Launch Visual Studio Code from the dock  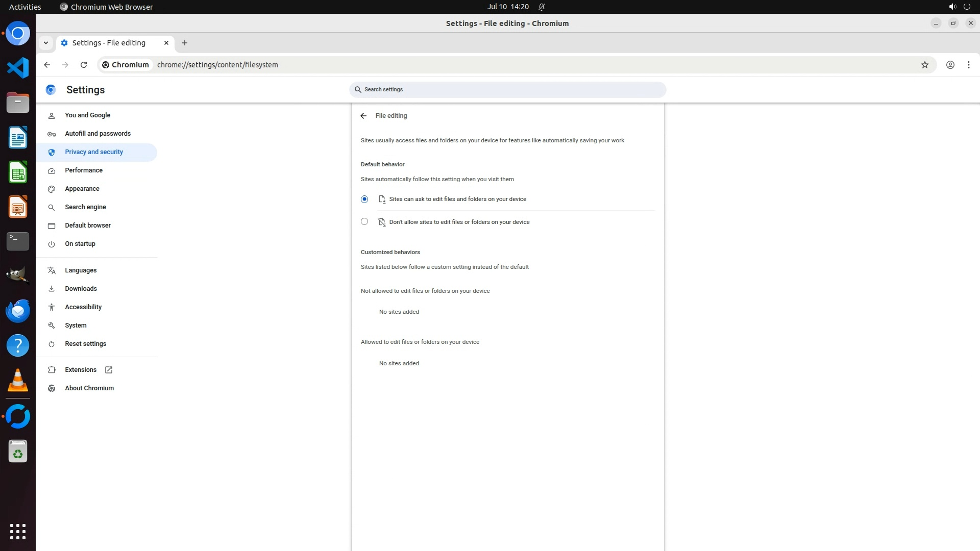pyautogui.click(x=18, y=68)
